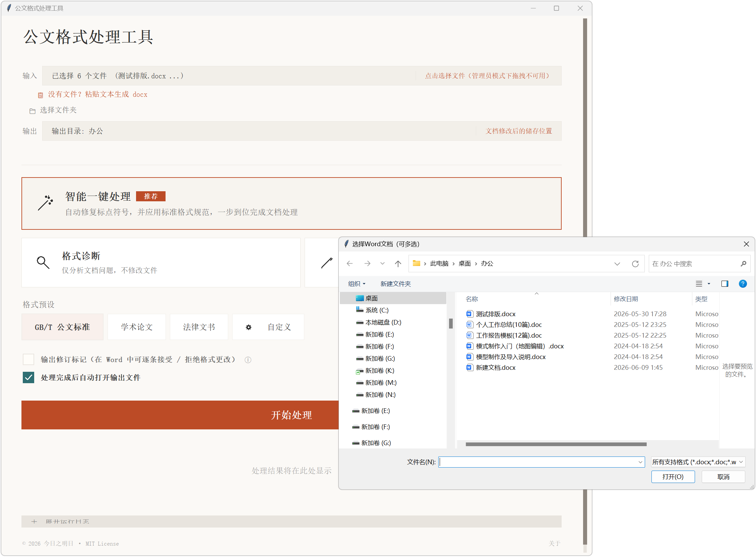The image size is (756, 557).
Task: Click the pen icon on the partly hidden card
Action: click(x=326, y=263)
